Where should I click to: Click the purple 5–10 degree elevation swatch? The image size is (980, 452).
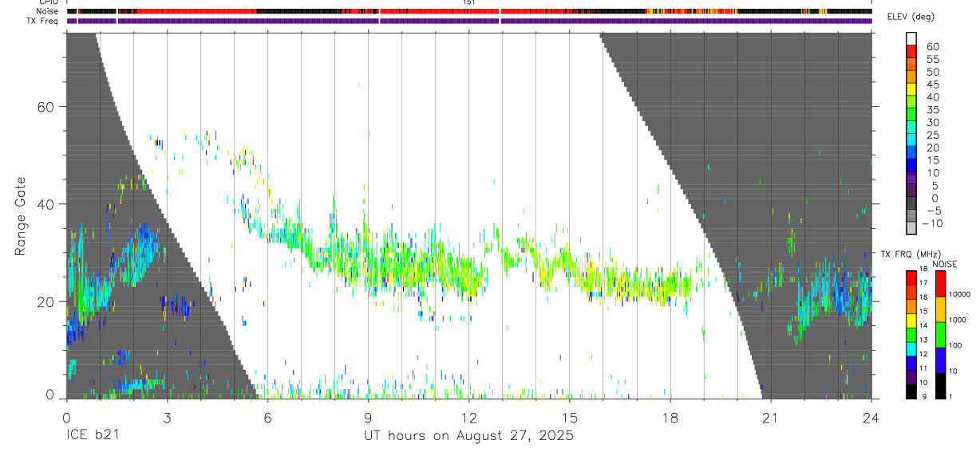coord(911,179)
